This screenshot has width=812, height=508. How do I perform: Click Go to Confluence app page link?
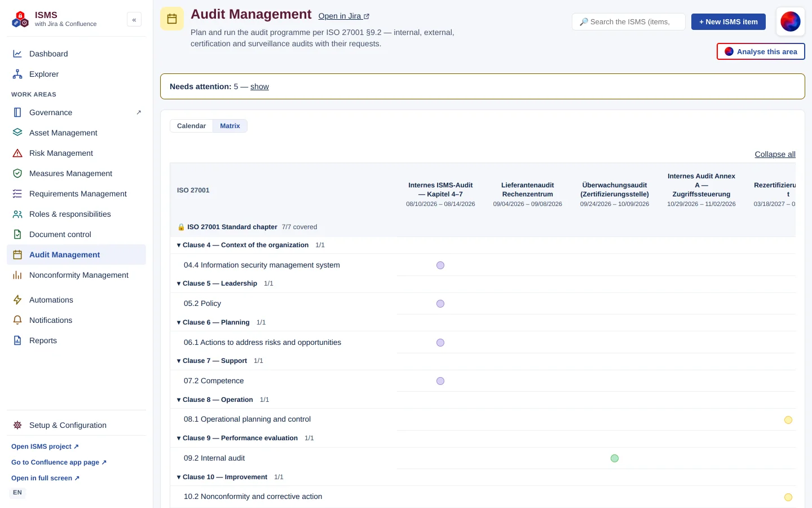pyautogui.click(x=59, y=462)
